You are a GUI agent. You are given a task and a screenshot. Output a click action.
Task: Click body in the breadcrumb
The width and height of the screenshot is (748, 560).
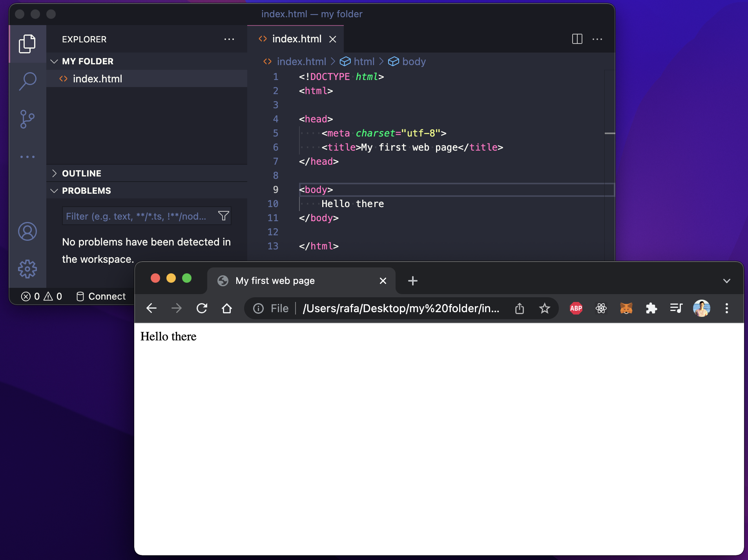pos(414,62)
